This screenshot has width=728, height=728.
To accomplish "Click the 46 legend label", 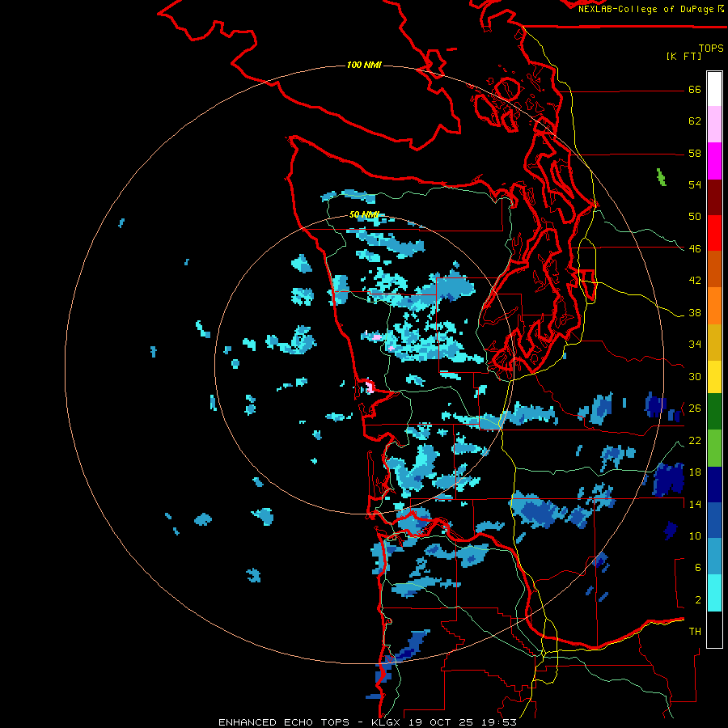I will (x=695, y=249).
